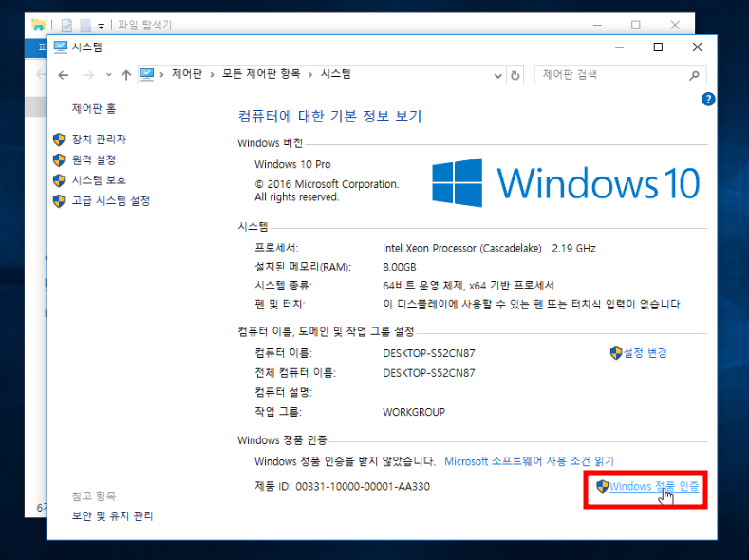Click the Windows 정품 인증 activation link
Image resolution: width=749 pixels, height=560 pixels.
pos(654,487)
